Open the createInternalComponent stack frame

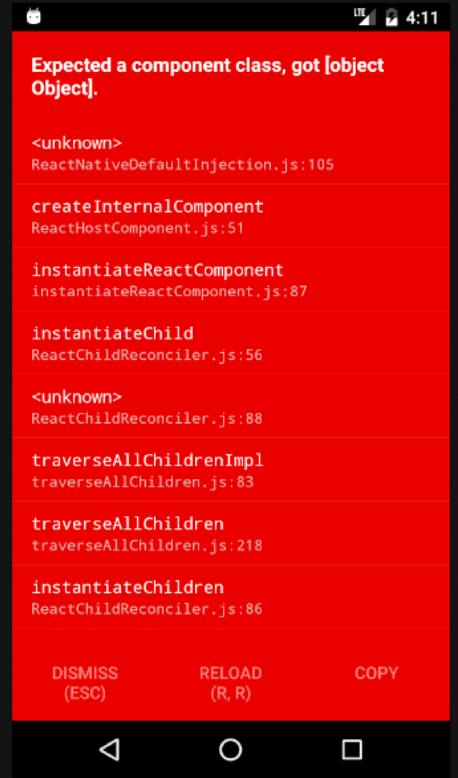click(231, 216)
